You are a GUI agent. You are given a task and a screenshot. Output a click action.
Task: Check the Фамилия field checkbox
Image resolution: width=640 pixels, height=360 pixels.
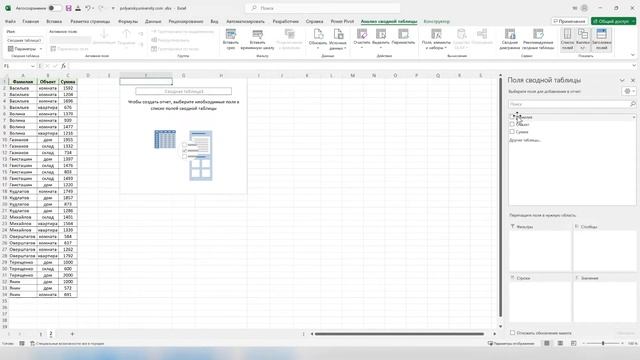tap(512, 117)
